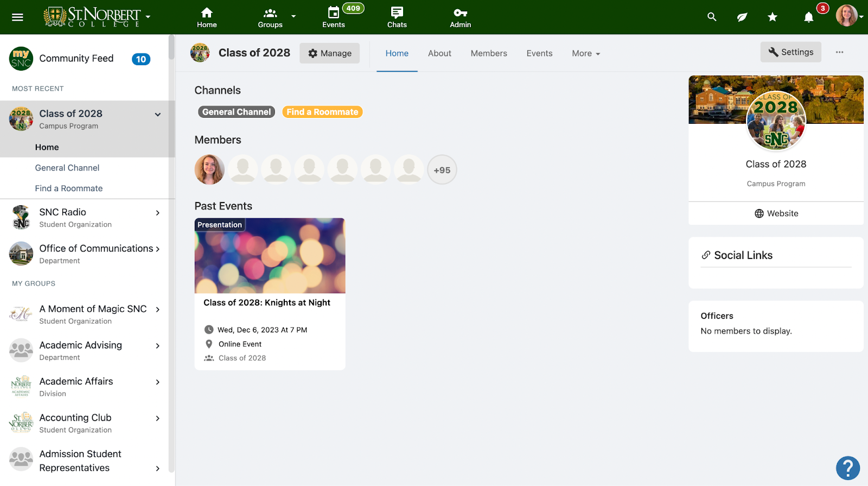This screenshot has width=868, height=486.
Task: Open the help question mark button
Action: [847, 468]
